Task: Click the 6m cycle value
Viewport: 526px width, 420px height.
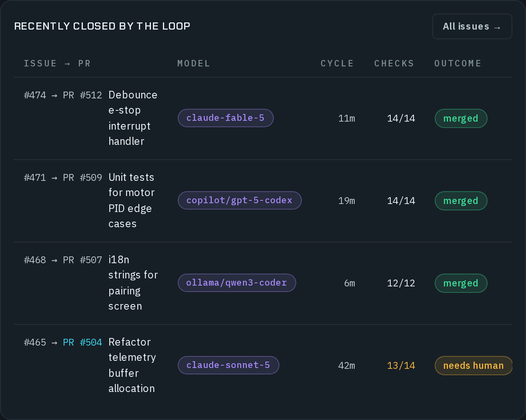Action: click(x=349, y=283)
